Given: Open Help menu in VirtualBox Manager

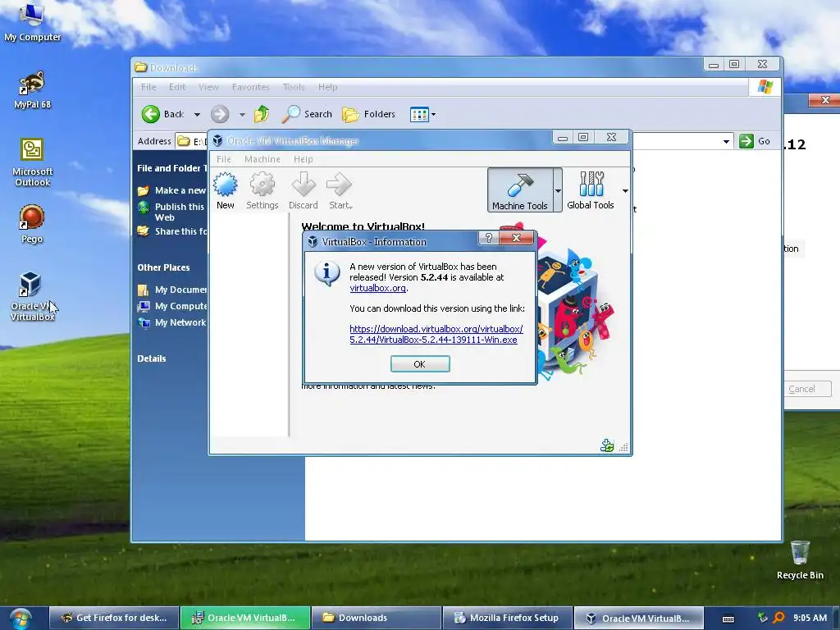Looking at the screenshot, I should tap(304, 159).
